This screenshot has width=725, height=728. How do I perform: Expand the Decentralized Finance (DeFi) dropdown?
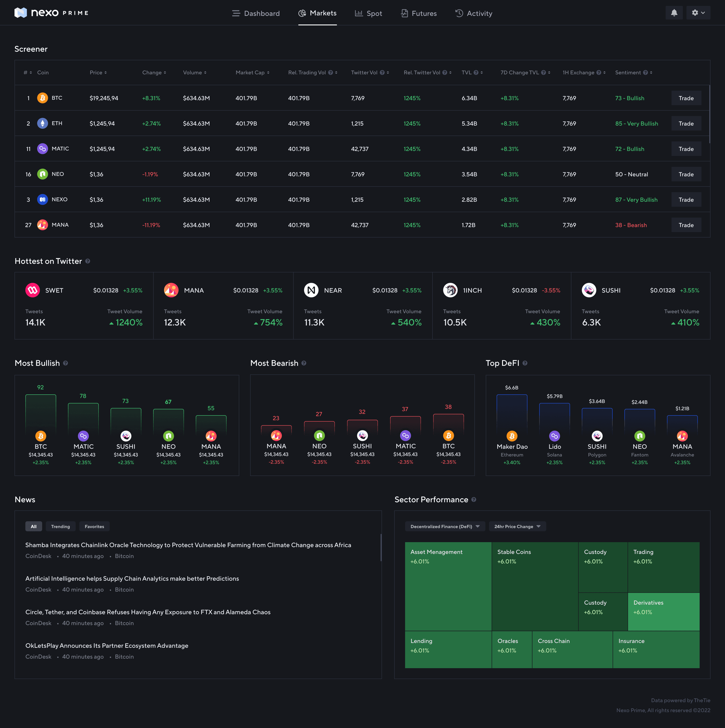click(445, 527)
